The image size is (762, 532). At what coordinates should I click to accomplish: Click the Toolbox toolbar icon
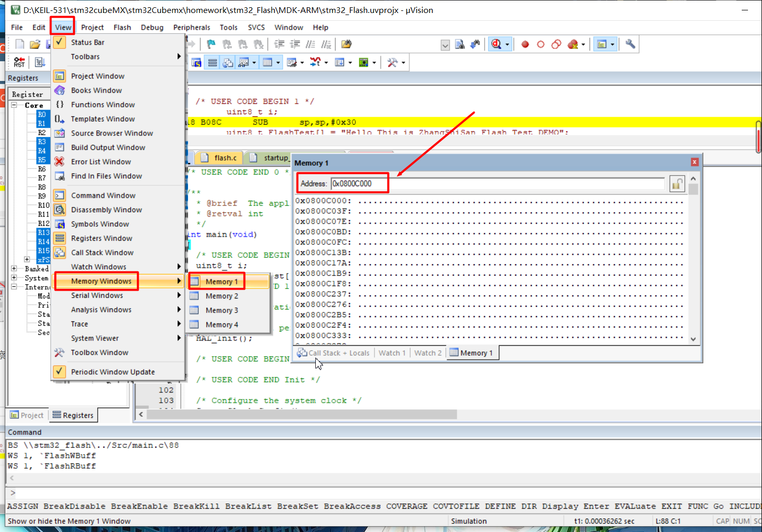[392, 63]
